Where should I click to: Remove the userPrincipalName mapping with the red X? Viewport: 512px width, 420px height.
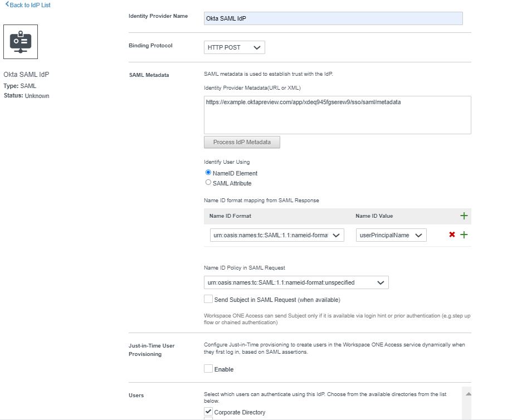(x=452, y=235)
